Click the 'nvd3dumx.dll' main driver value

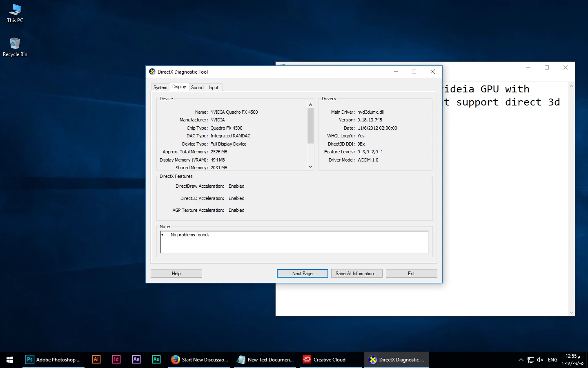370,112
